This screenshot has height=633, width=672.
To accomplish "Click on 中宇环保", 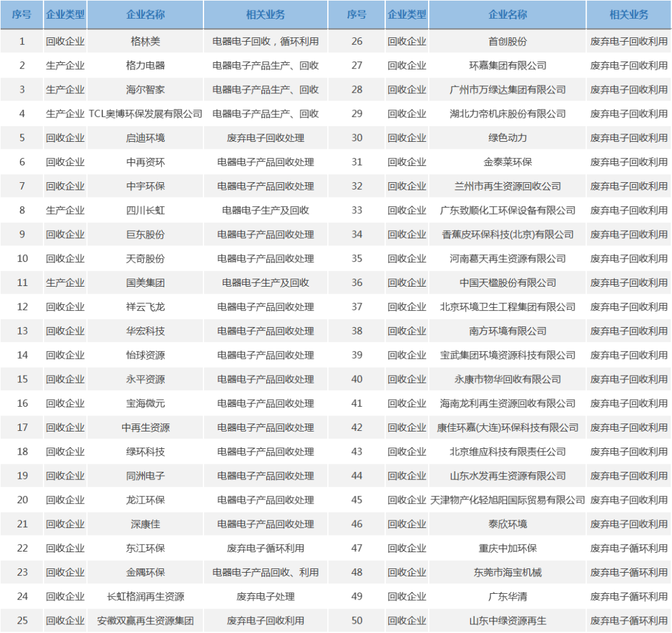I will click(x=145, y=187).
